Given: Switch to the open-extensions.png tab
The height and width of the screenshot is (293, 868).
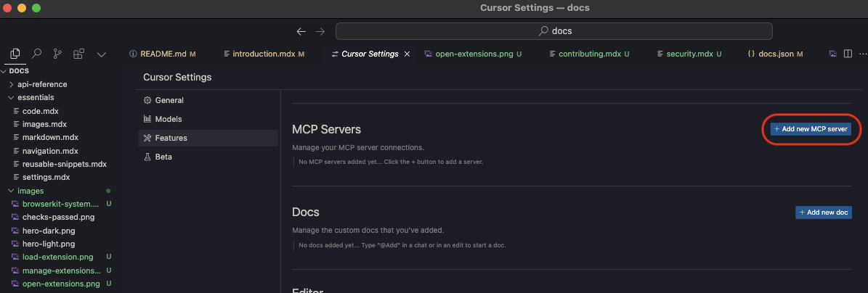Looking at the screenshot, I should [x=474, y=54].
